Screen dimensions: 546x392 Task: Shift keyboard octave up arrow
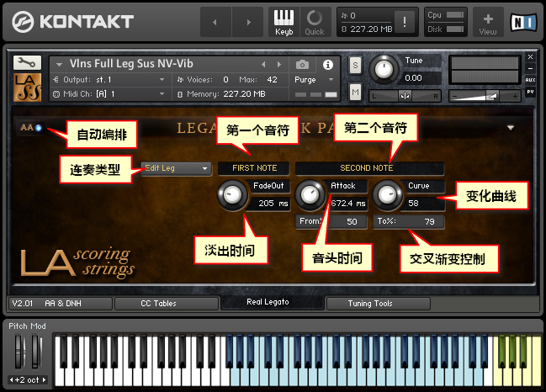point(44,380)
